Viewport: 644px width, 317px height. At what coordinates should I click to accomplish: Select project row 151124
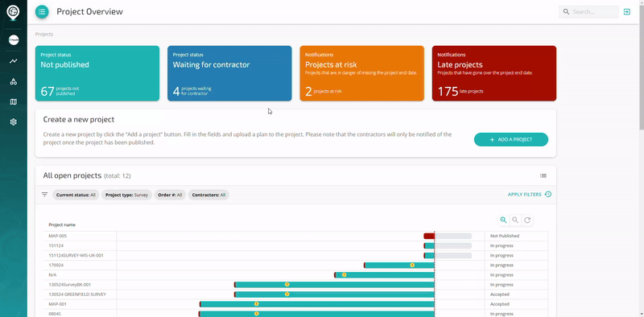[x=295, y=245]
